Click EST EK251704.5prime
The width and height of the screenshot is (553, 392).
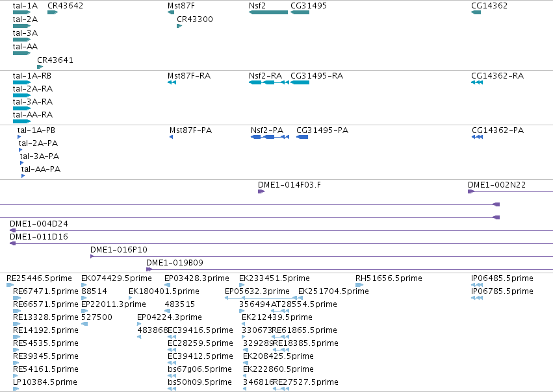pyautogui.click(x=333, y=291)
